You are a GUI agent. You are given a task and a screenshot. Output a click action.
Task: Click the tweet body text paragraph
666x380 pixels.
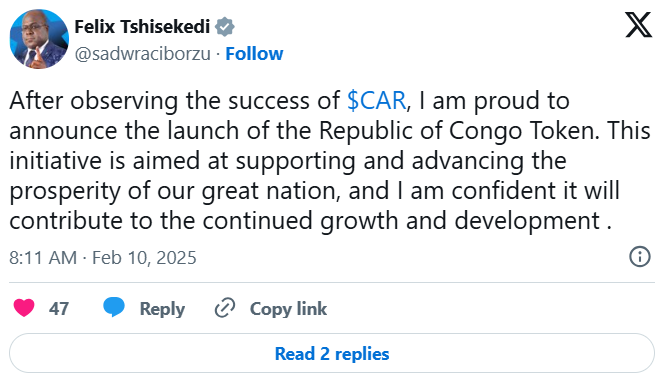[x=330, y=160]
